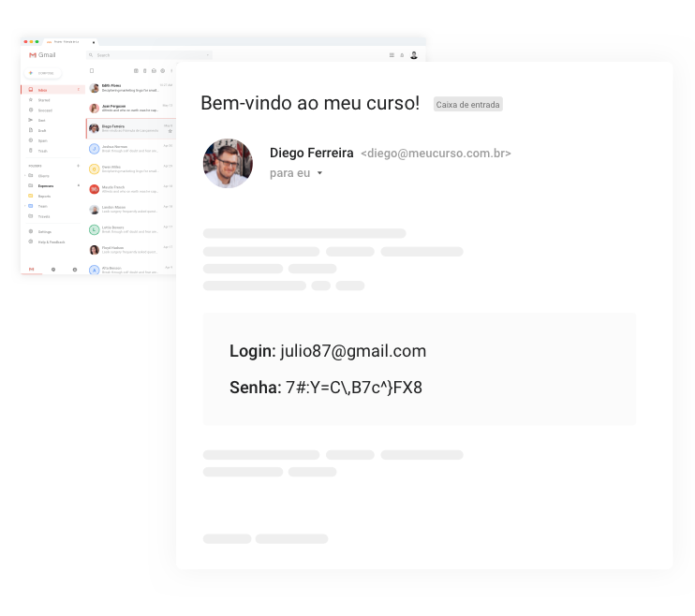Add a new folder with plus icon
Viewport: 695px width, 616px height.
[78, 166]
